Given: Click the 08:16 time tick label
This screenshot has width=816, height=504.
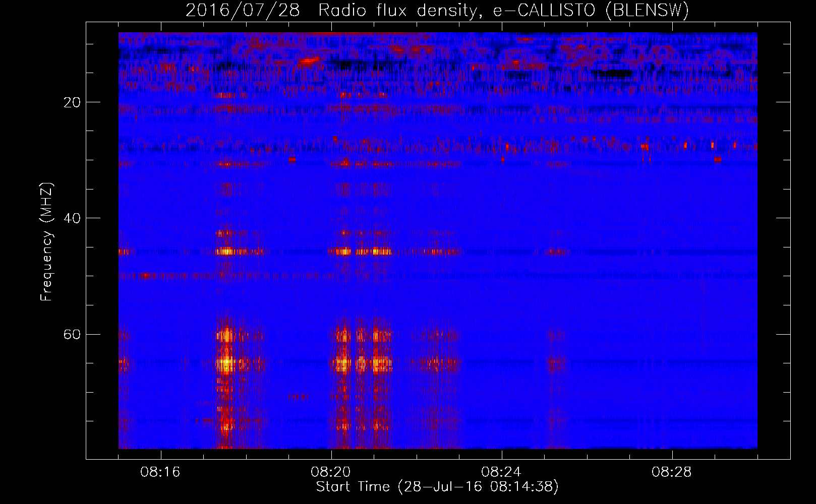Looking at the screenshot, I should click(x=161, y=472).
